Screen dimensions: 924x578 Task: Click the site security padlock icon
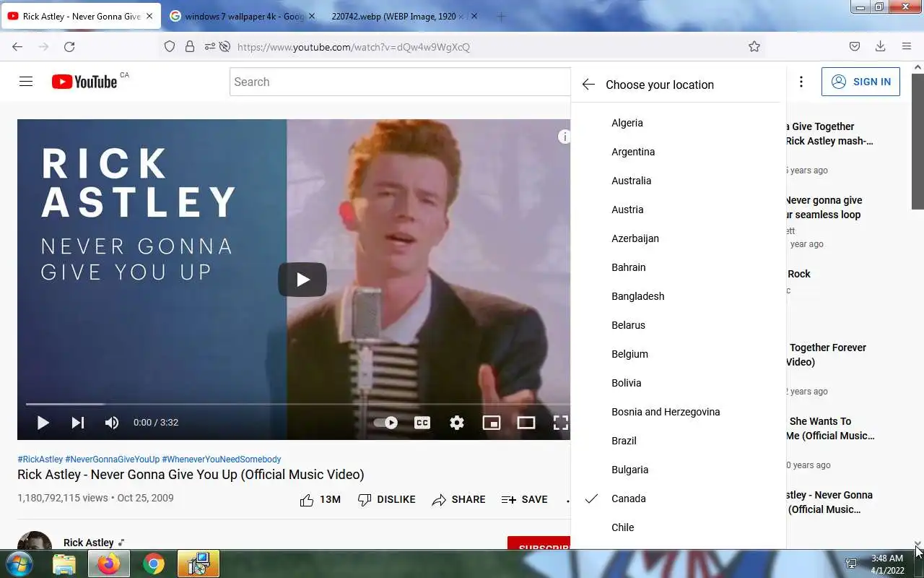tap(190, 46)
